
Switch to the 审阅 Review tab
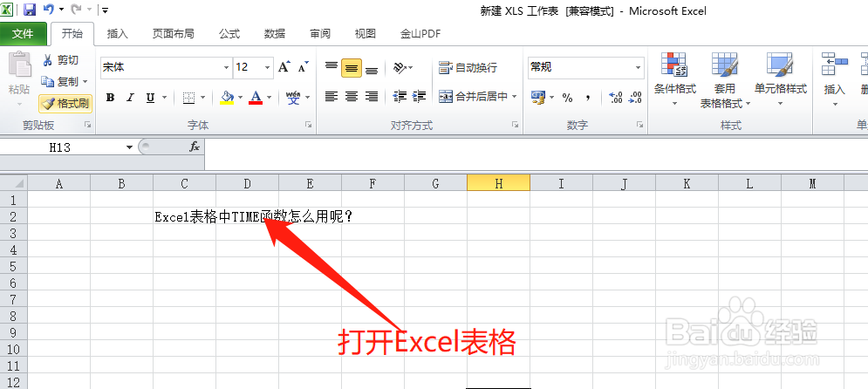pos(320,34)
